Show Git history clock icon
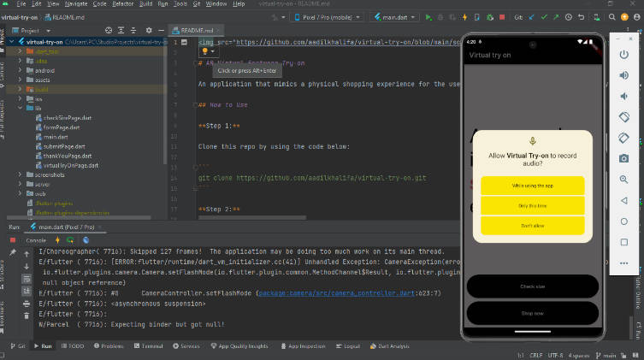Viewport: 644px width, 360px height. [x=569, y=17]
